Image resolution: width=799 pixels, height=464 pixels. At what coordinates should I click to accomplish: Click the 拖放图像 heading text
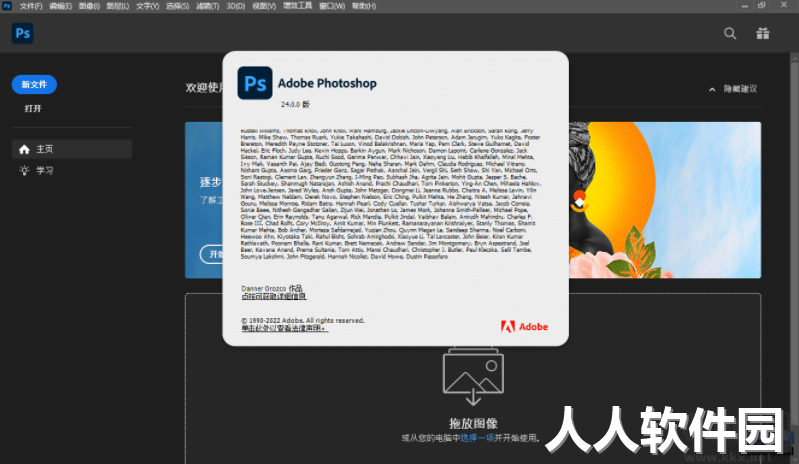pyautogui.click(x=473, y=423)
